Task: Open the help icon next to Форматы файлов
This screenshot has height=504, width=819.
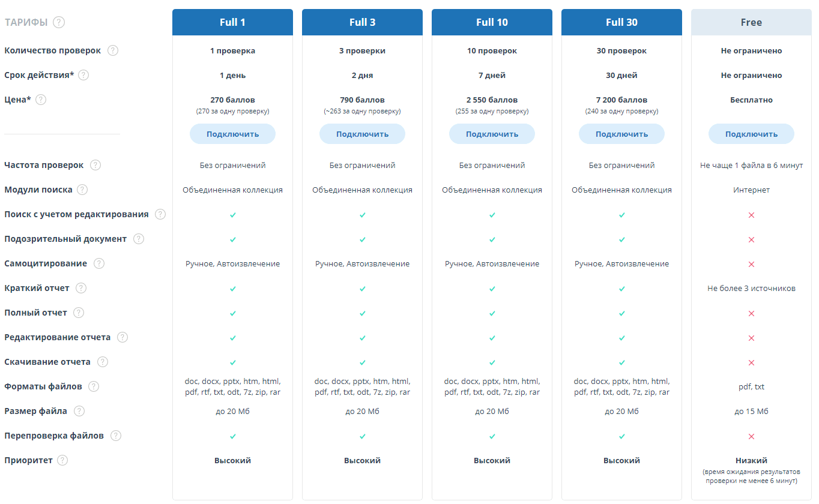Action: (94, 386)
